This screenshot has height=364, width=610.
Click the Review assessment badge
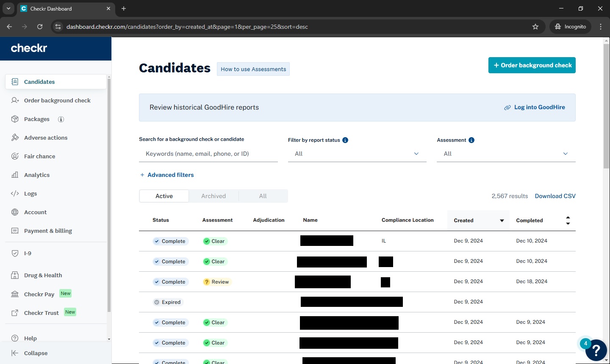pyautogui.click(x=216, y=282)
